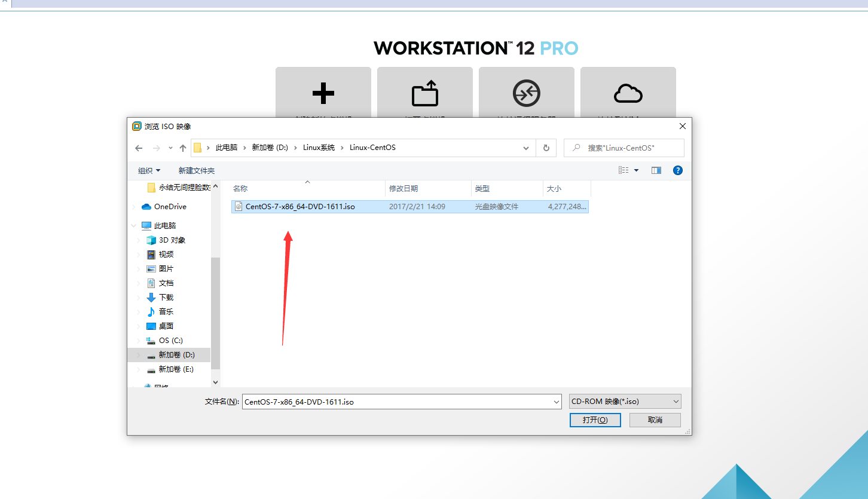Close the 浏览 ISO 映像 dialog
Image resolution: width=868 pixels, height=499 pixels.
pos(682,126)
